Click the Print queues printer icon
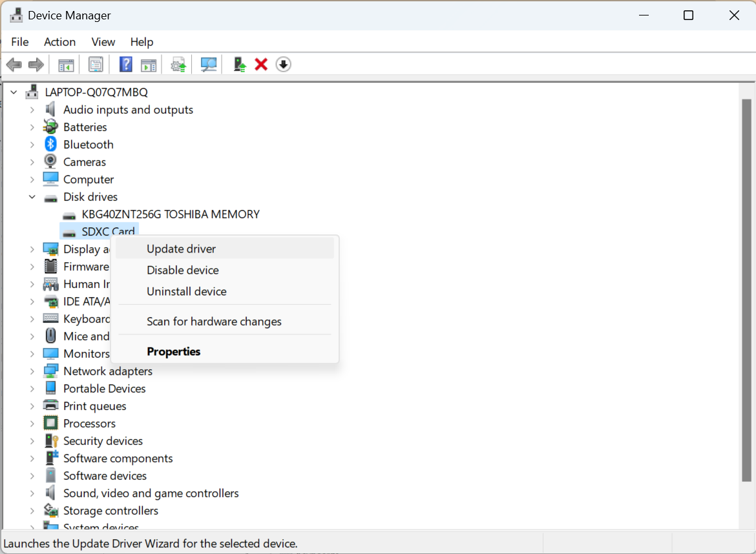The image size is (756, 554). 50,405
